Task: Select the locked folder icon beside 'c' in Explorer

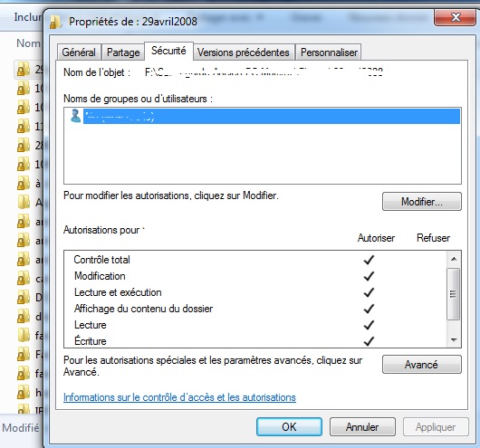Action: (x=24, y=278)
